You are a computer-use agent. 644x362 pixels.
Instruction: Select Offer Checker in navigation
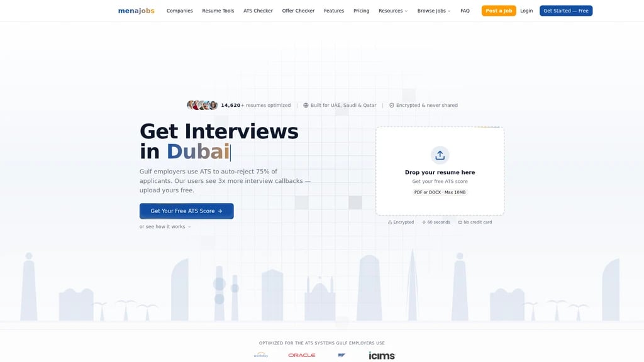(298, 11)
